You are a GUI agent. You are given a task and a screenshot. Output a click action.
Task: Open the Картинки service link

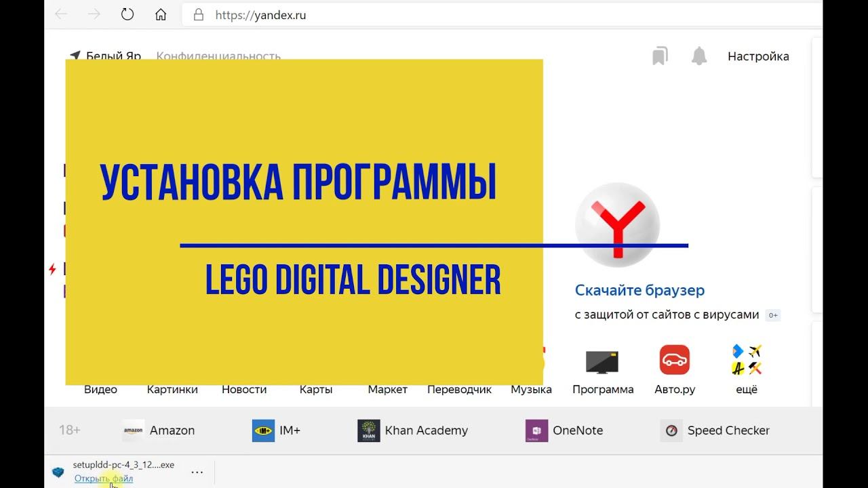pos(172,390)
